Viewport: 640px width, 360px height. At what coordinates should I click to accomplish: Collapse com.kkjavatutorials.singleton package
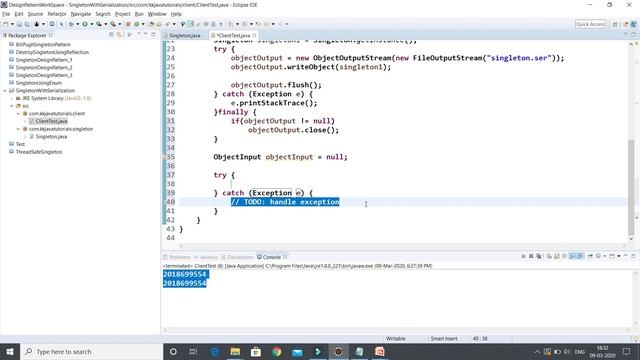tap(18, 129)
